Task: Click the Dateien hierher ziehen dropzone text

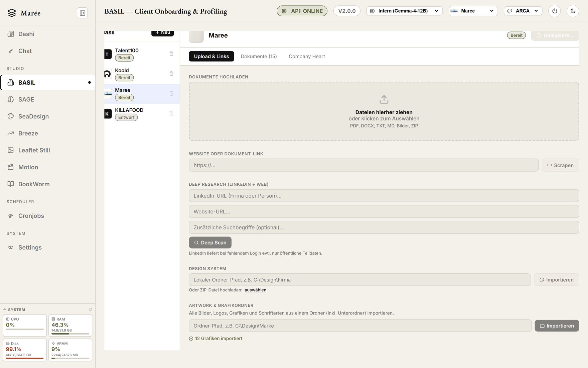Action: (x=384, y=112)
